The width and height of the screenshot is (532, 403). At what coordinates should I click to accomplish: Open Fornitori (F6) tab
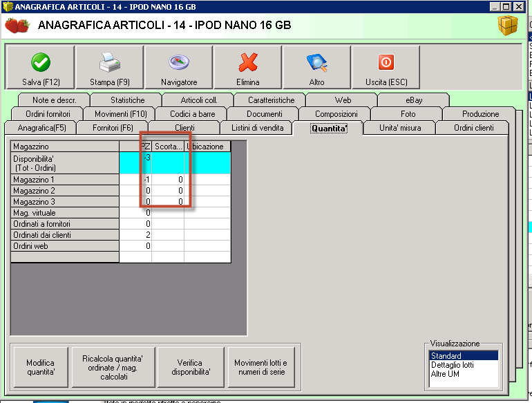click(113, 128)
